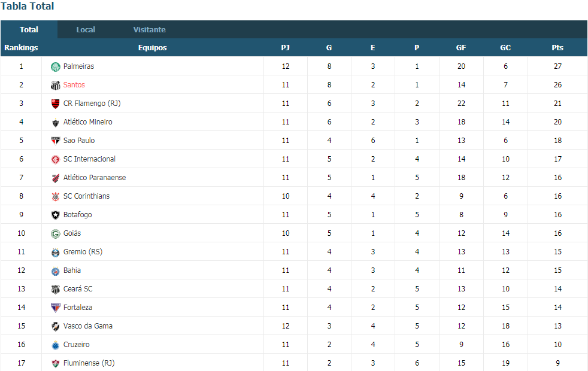
Task: Click the Botafogo star crest icon
Action: 56,215
